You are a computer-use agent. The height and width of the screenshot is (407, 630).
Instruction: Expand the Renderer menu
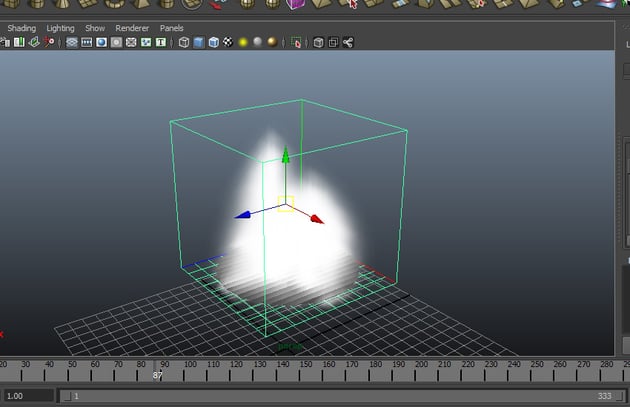click(132, 28)
